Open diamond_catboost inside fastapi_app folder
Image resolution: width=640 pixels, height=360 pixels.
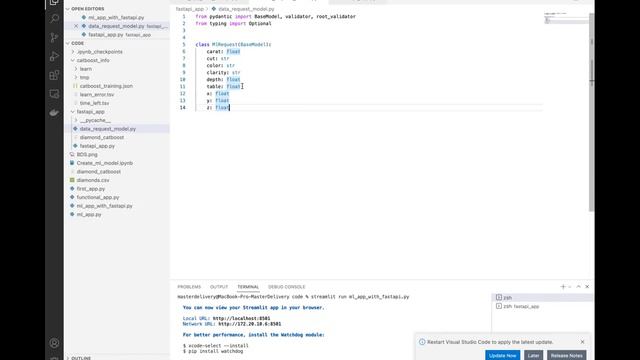pos(102,138)
